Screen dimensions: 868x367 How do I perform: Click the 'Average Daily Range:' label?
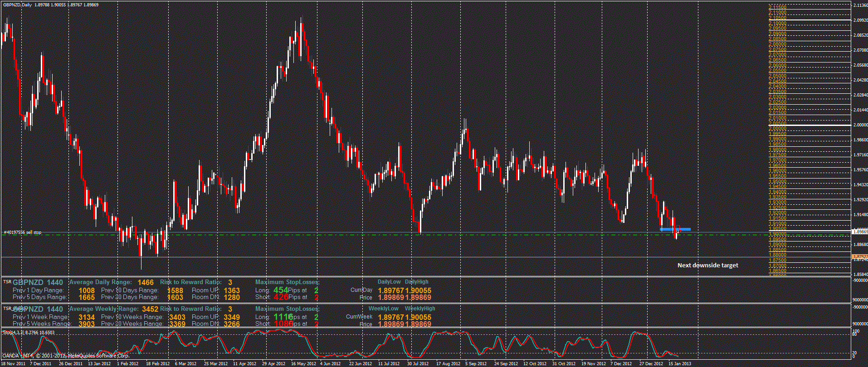101,282
